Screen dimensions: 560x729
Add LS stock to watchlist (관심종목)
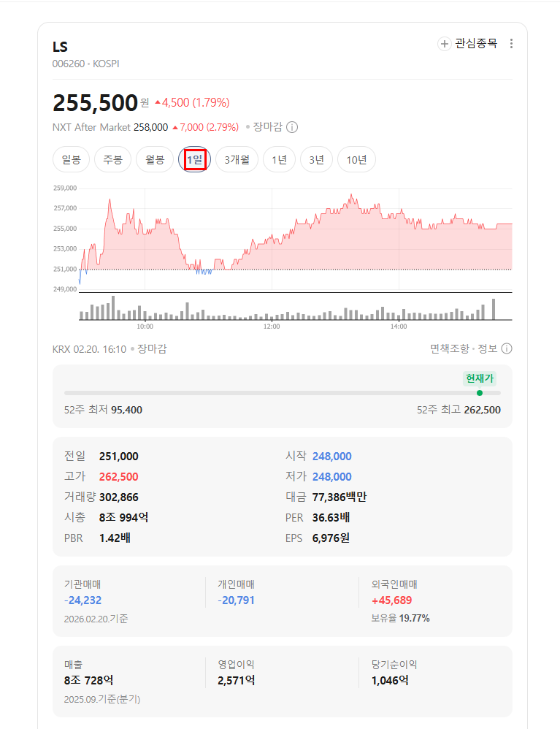(x=467, y=44)
